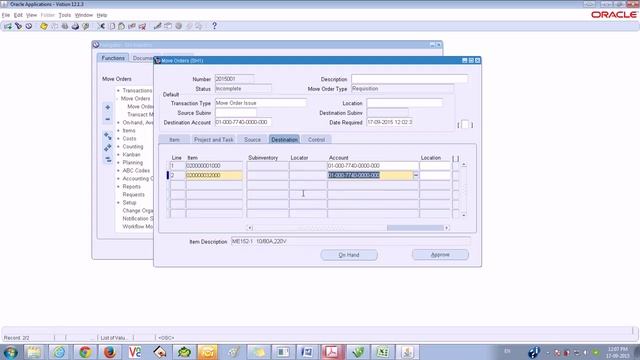
Task: Expand Setup in Navigator tree
Action: [x=118, y=202]
